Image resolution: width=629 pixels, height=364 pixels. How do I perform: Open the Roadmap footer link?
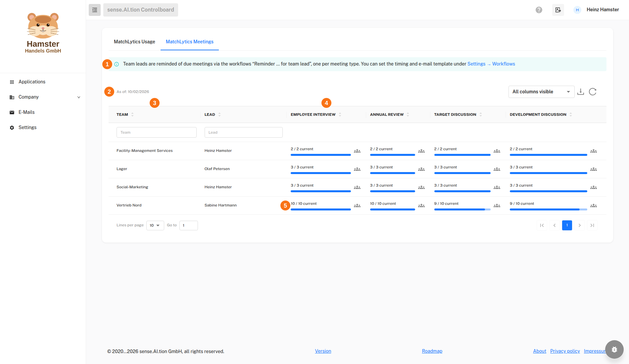point(432,351)
